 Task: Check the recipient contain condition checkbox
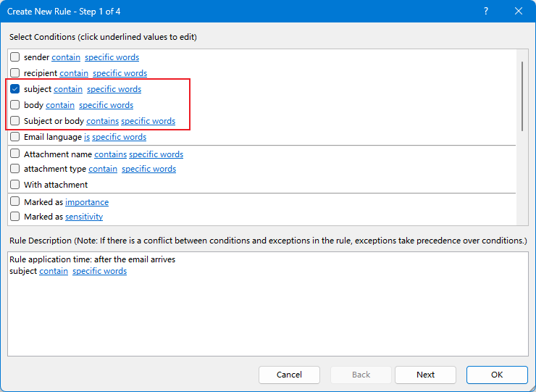point(14,73)
